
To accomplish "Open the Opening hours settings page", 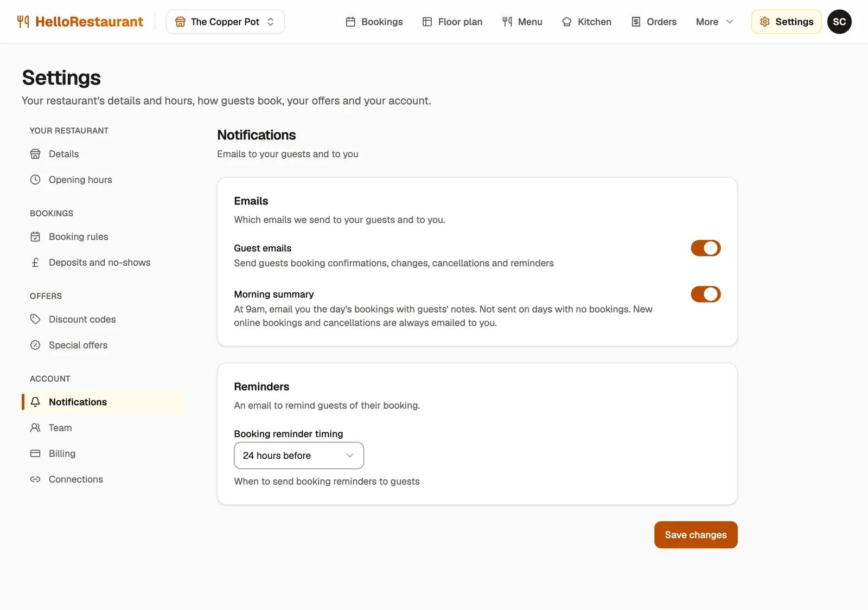I will (103, 179).
